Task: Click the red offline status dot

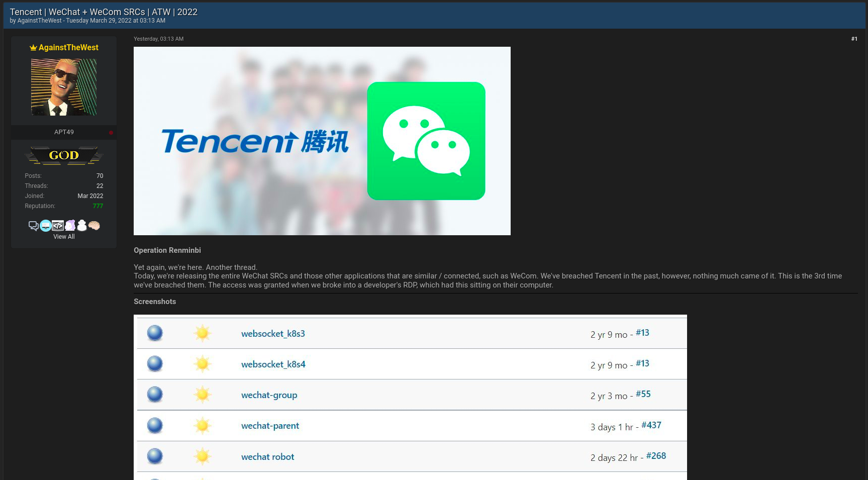Action: [x=111, y=132]
